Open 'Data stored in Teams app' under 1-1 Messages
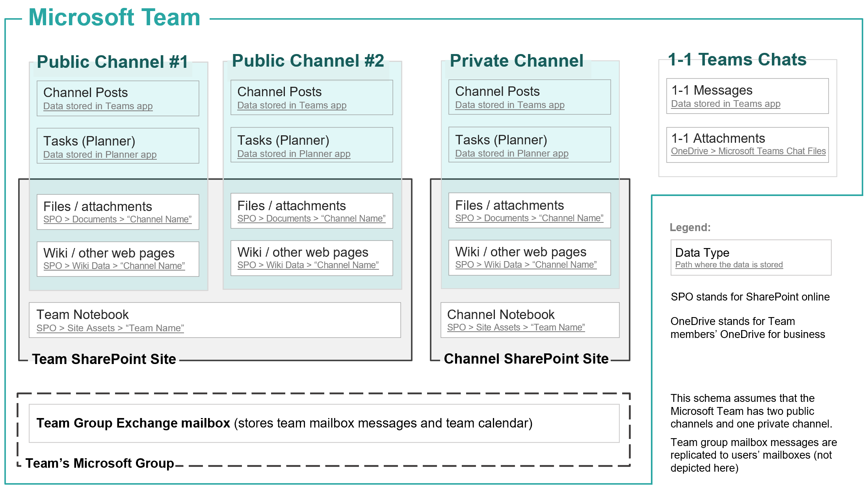Viewport: 868px width, 491px height. [725, 104]
